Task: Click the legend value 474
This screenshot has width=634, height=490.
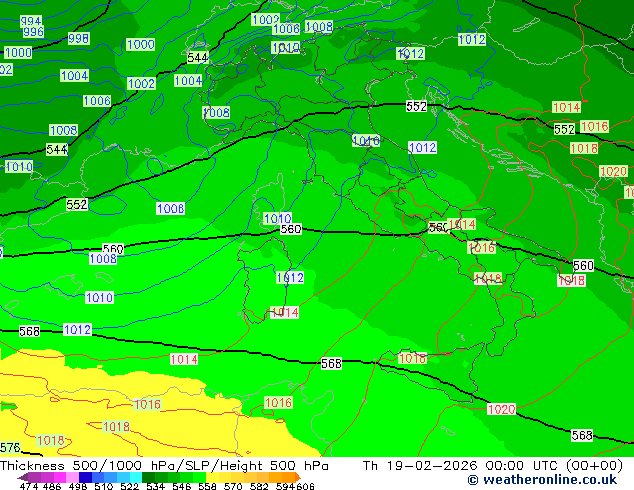Action: 29,486
